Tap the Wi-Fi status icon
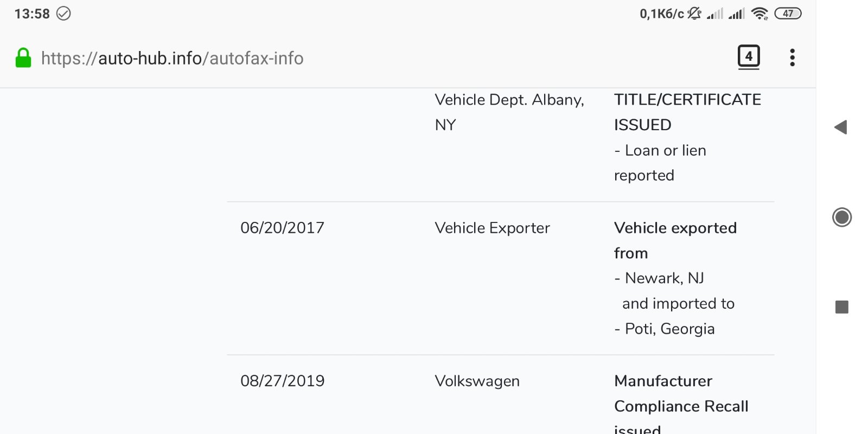Image resolution: width=868 pixels, height=434 pixels. pyautogui.click(x=760, y=14)
